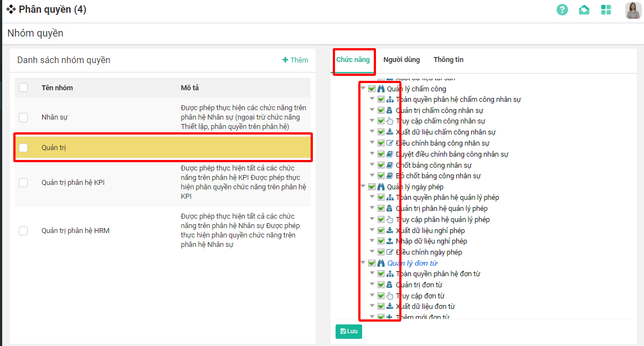Click binoculars icon beside Quản lý chấm công
This screenshot has height=346, width=644.
pyautogui.click(x=381, y=89)
